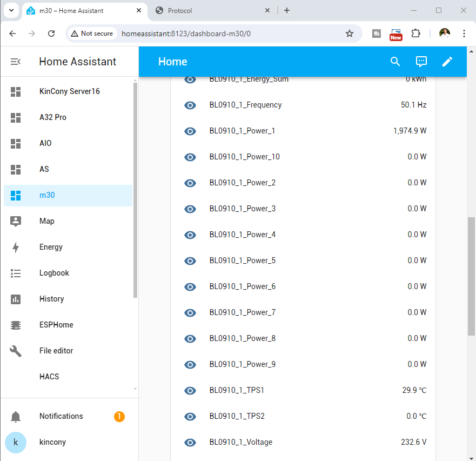Click the File editor wrench icon
476x461 pixels.
(16, 351)
